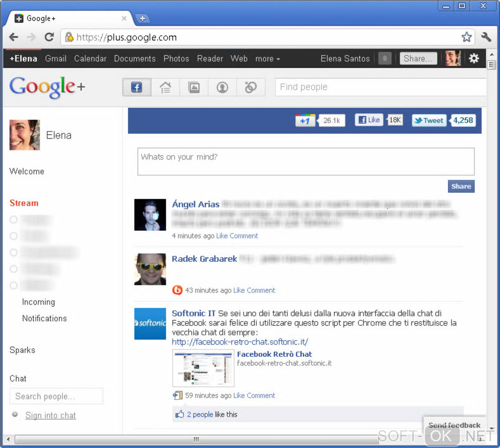Select the third circle radio under Stream
The height and width of the screenshot is (448, 500).
[x=13, y=252]
